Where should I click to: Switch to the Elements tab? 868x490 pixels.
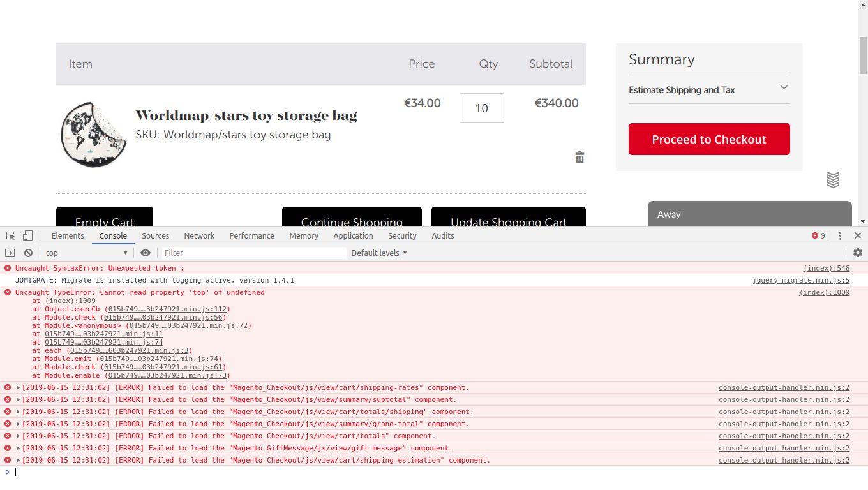point(68,235)
